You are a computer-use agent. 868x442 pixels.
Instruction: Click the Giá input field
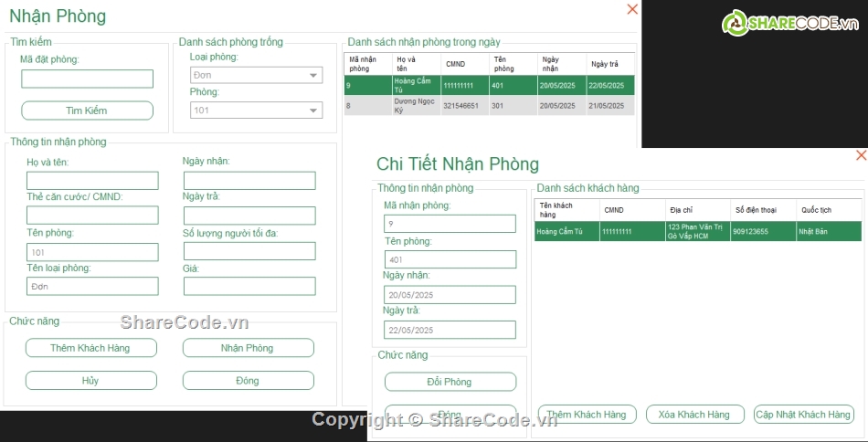coord(249,286)
